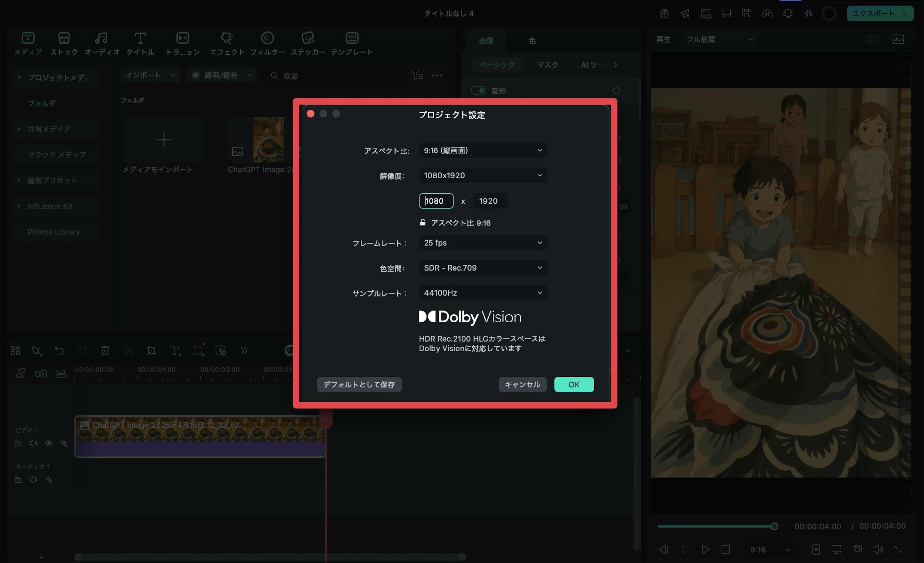This screenshot has height=563, width=924.
Task: Select the Mask (マスク) sub-tab
Action: coord(547,65)
